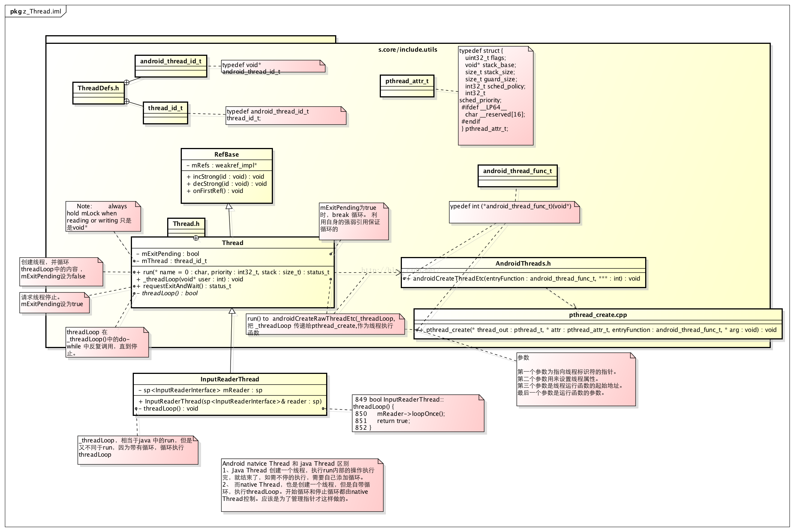
Task: Select the '请求线程停止' note
Action: coord(55,302)
